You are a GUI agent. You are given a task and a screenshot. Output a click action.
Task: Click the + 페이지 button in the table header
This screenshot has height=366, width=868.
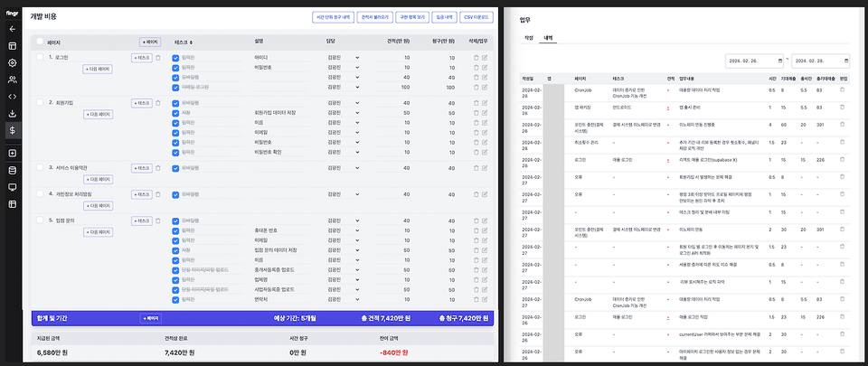click(x=150, y=42)
